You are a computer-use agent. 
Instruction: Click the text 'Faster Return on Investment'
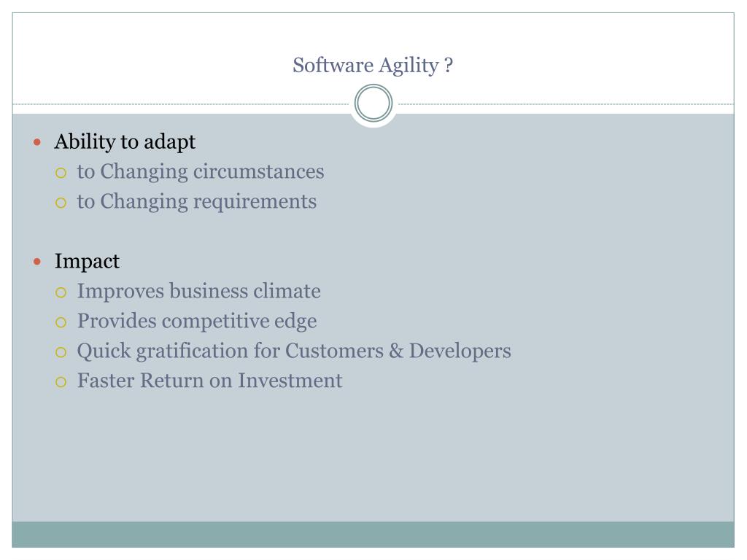pyautogui.click(x=209, y=381)
